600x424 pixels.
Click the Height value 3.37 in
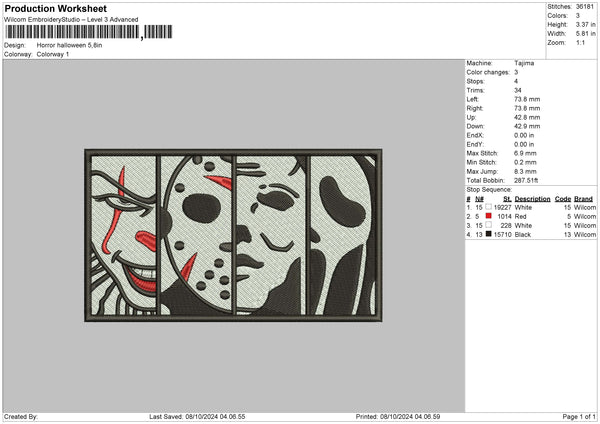coord(585,24)
